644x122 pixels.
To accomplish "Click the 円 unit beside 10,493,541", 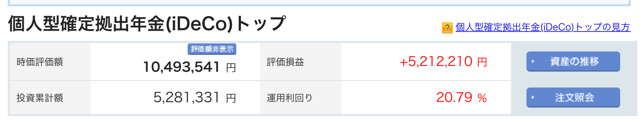I will pos(231,68).
